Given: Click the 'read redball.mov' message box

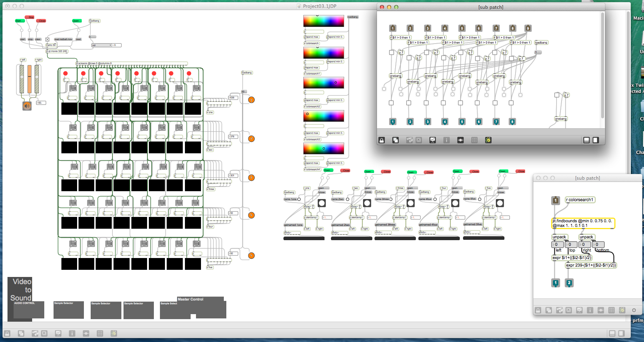Looking at the screenshot, I should pos(63,39).
